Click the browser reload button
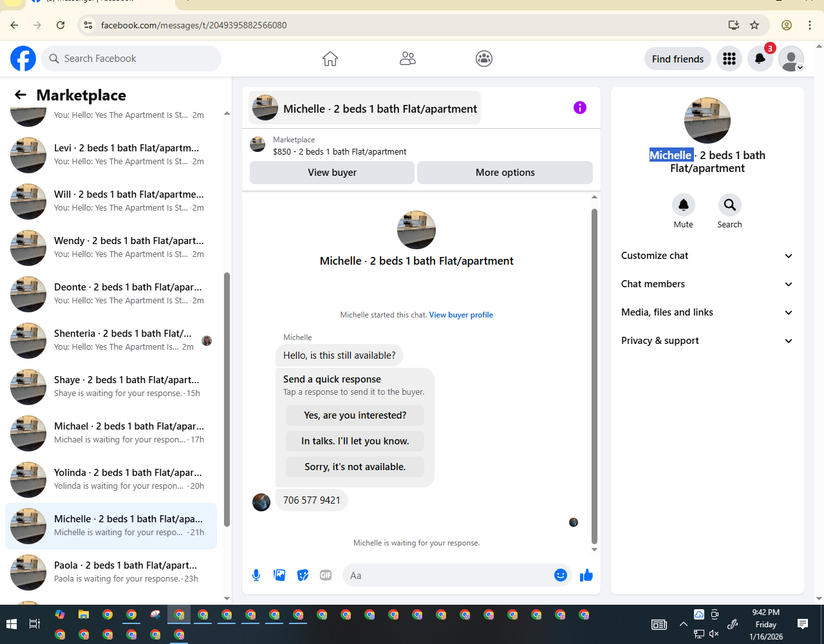Viewport: 824px width, 644px height. (61, 25)
